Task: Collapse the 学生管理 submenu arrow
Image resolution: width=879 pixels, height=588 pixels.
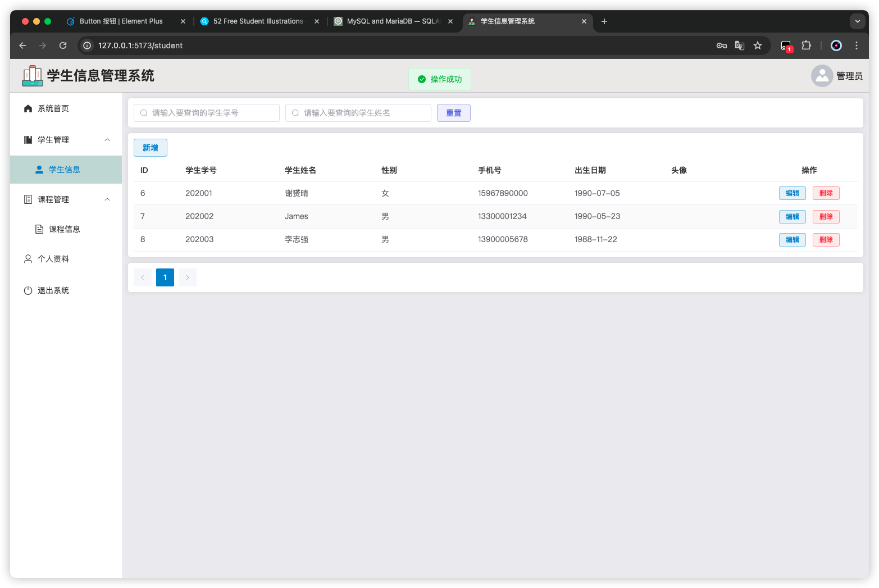Action: 107,140
